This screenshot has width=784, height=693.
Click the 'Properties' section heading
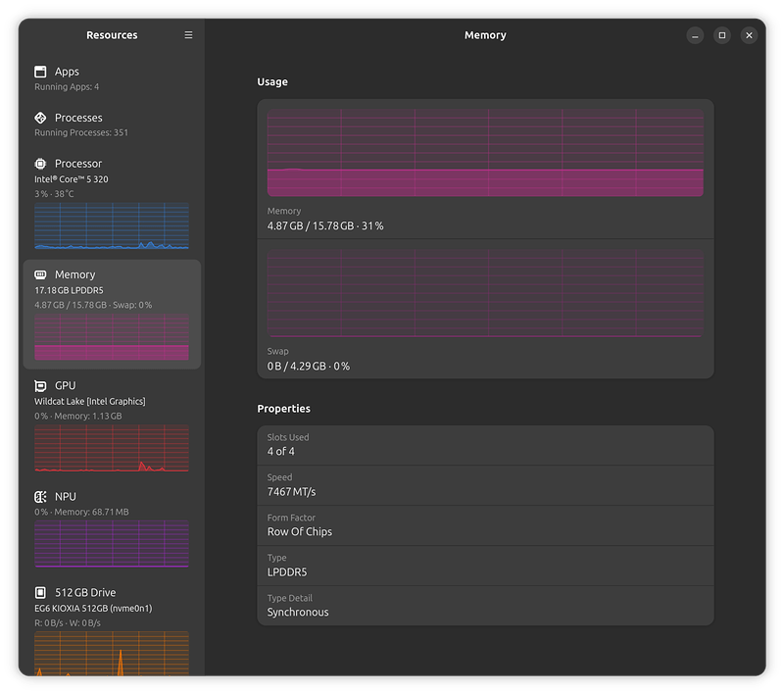tap(283, 409)
